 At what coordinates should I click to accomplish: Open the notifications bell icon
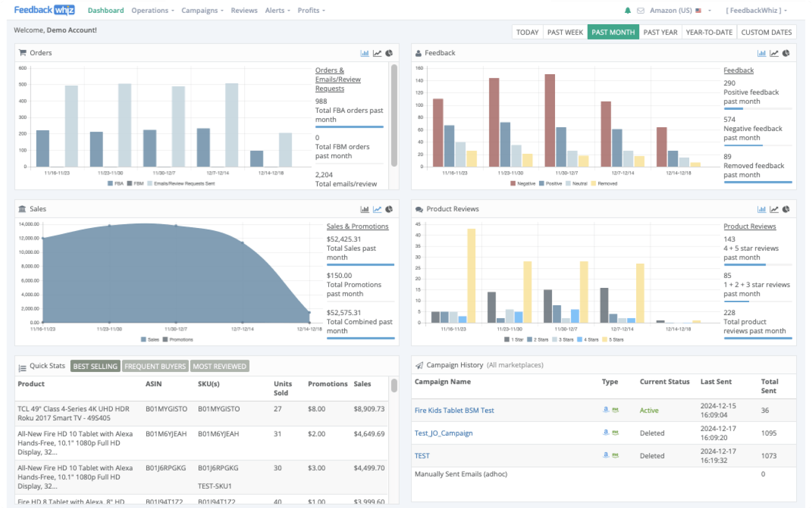[628, 10]
